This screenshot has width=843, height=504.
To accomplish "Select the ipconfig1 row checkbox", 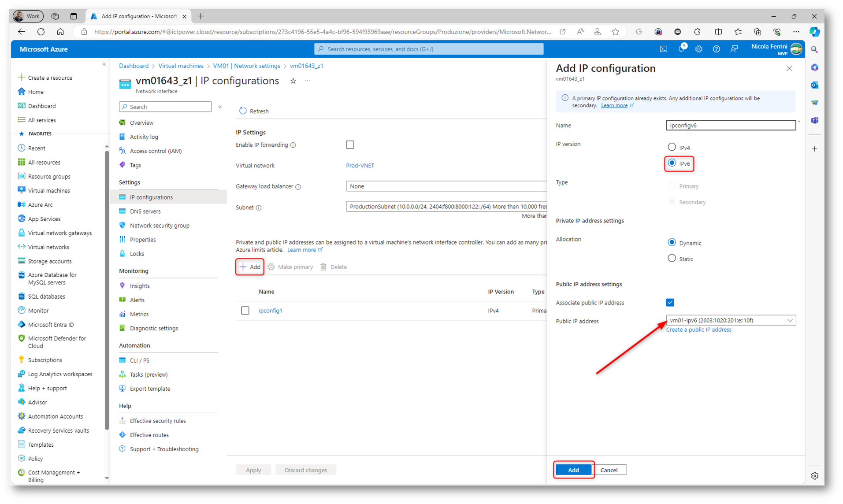I will (x=245, y=311).
